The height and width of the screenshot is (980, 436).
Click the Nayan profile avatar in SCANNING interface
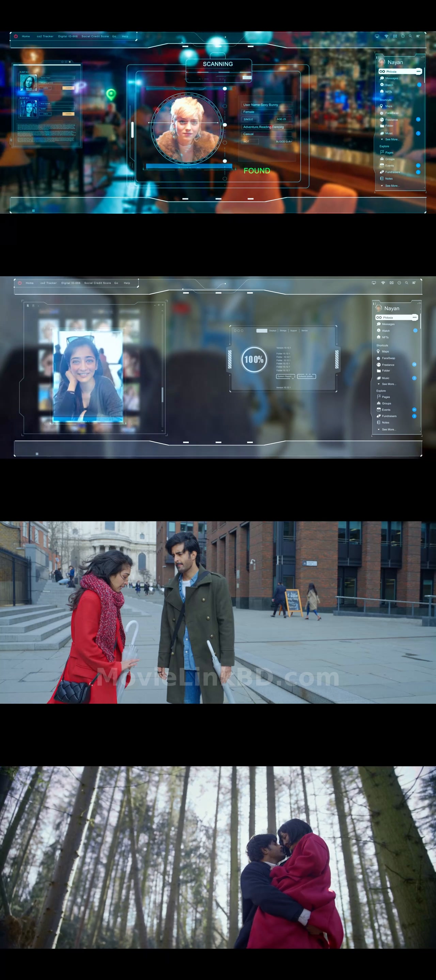click(381, 62)
